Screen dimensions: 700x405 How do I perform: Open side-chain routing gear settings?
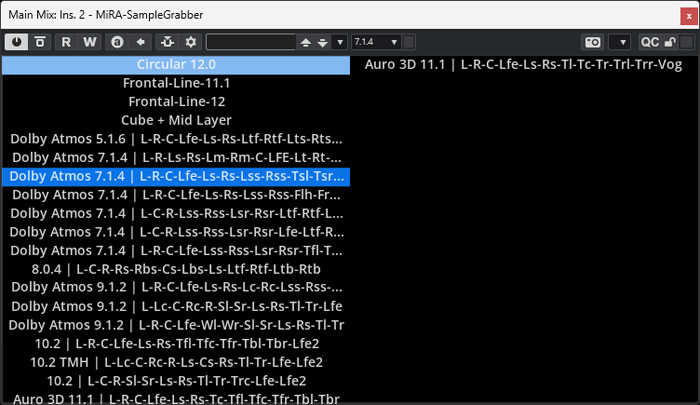tap(191, 42)
